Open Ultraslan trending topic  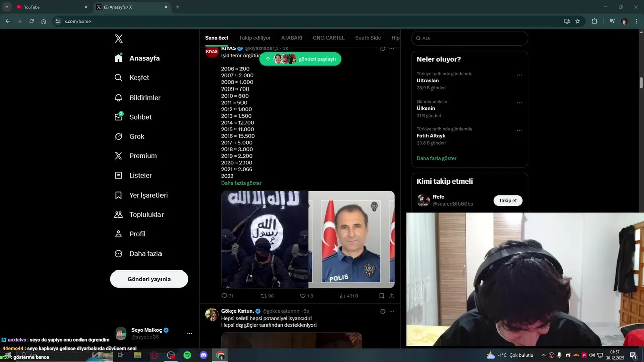[x=428, y=80]
